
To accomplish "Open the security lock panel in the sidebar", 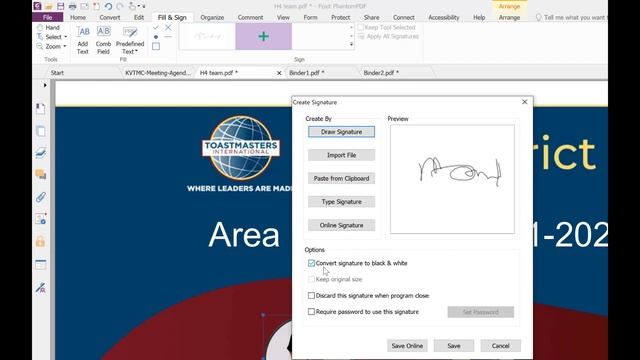I will coord(40,241).
